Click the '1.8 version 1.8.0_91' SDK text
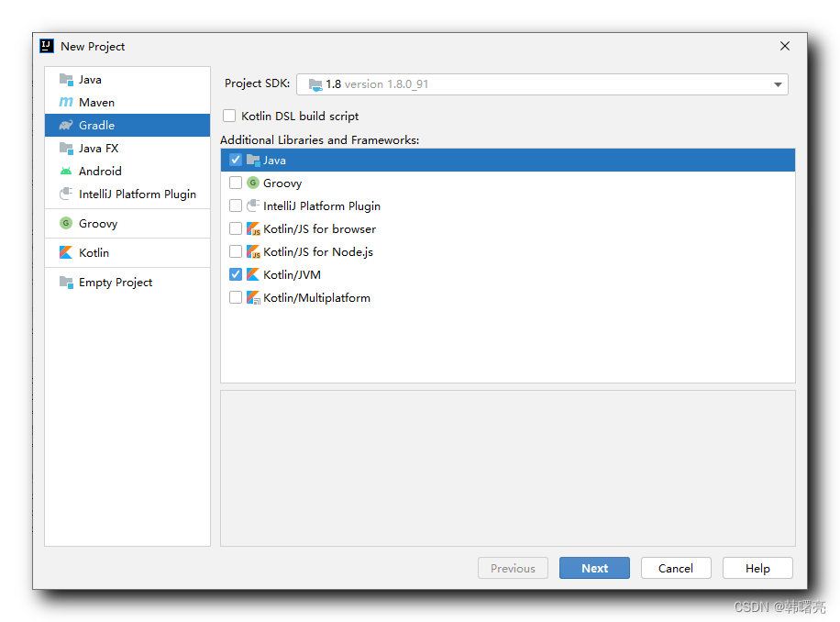 click(377, 84)
